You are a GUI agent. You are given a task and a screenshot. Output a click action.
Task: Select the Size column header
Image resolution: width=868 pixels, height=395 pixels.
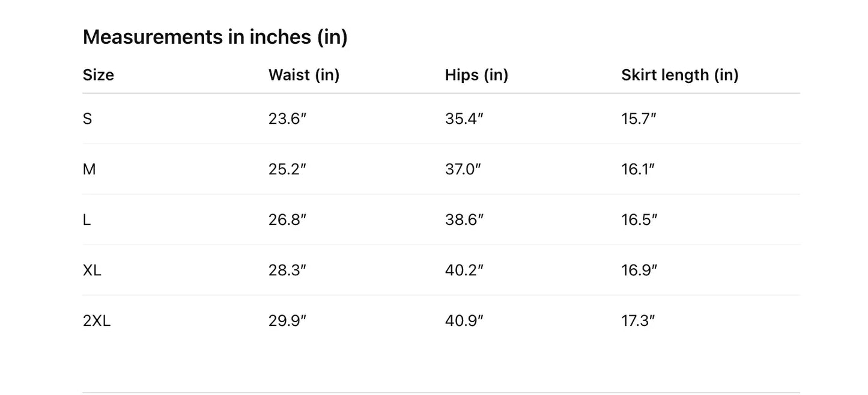point(98,75)
